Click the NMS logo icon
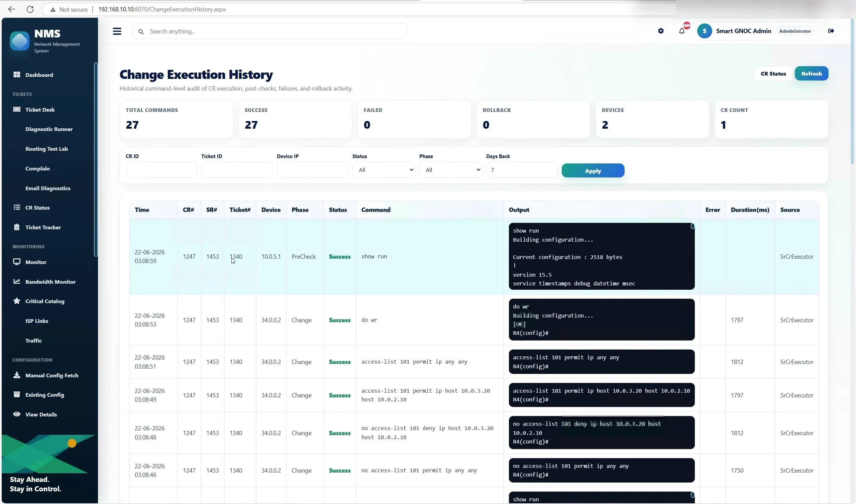This screenshot has width=856, height=504. [20, 41]
